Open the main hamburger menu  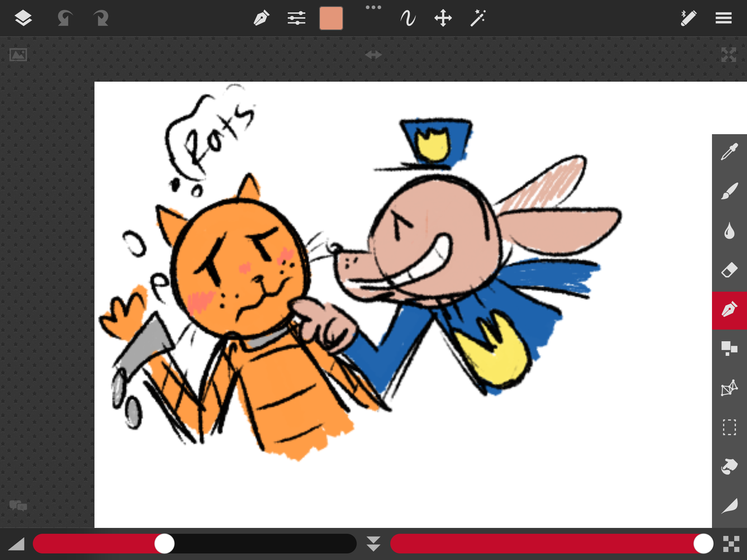pyautogui.click(x=723, y=18)
